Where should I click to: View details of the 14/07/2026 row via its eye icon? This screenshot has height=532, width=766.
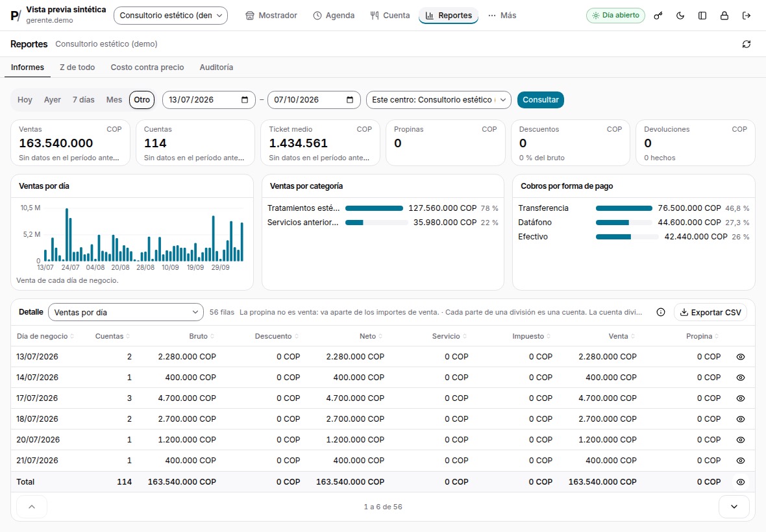pos(741,378)
